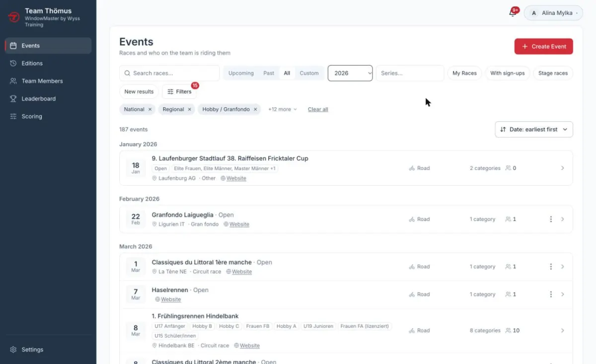596x364 pixels.
Task: Open three-dot menu for Granfondo Laigueglia
Action: 551,219
